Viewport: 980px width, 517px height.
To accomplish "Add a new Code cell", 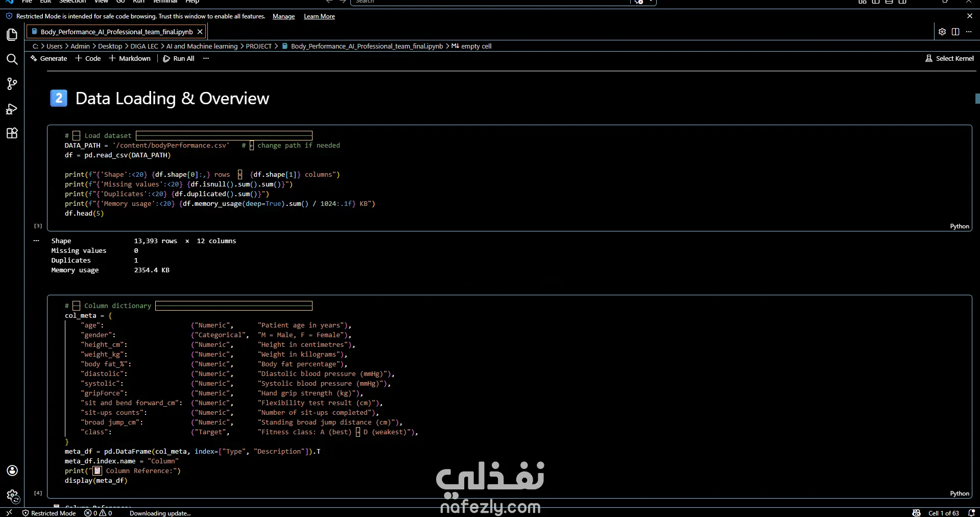I will [88, 58].
